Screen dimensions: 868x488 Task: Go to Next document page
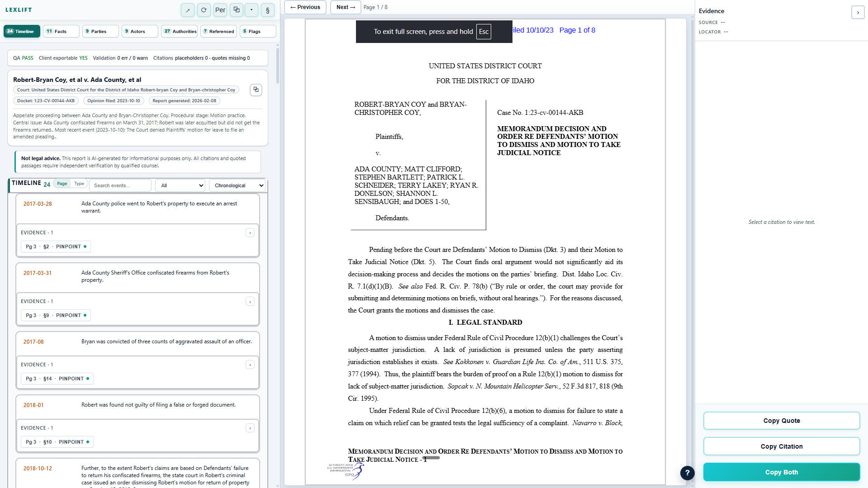[x=346, y=7]
